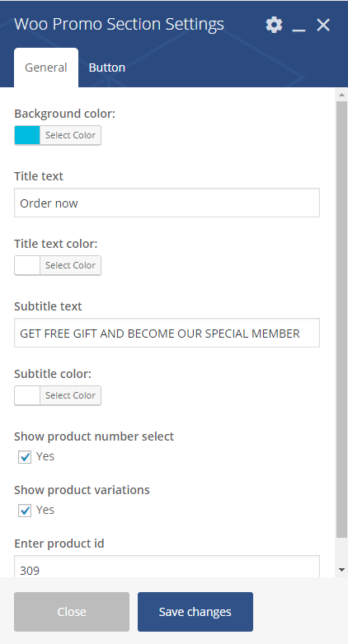Click the scrollbar up arrow
Image resolution: width=348 pixels, height=644 pixels.
coord(341,95)
